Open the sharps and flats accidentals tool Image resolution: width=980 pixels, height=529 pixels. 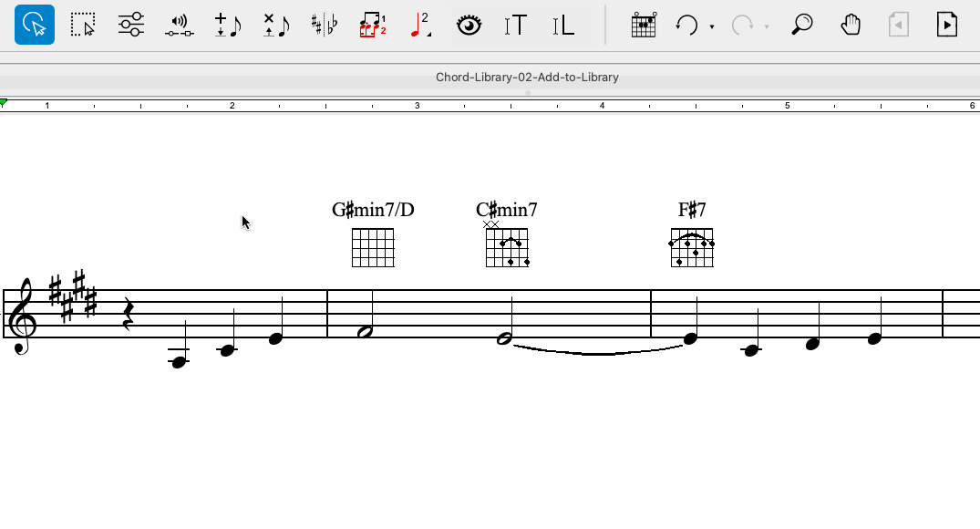click(x=324, y=25)
